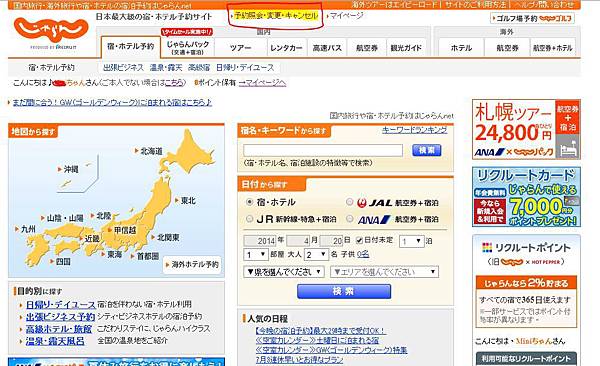The width and height of the screenshot is (600, 366).
Task: Open 高級ホテル・旅館 purpose link
Action: tap(59, 329)
